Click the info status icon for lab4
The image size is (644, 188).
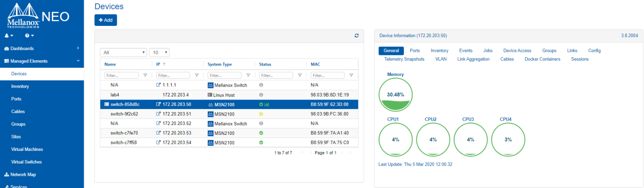tap(261, 95)
